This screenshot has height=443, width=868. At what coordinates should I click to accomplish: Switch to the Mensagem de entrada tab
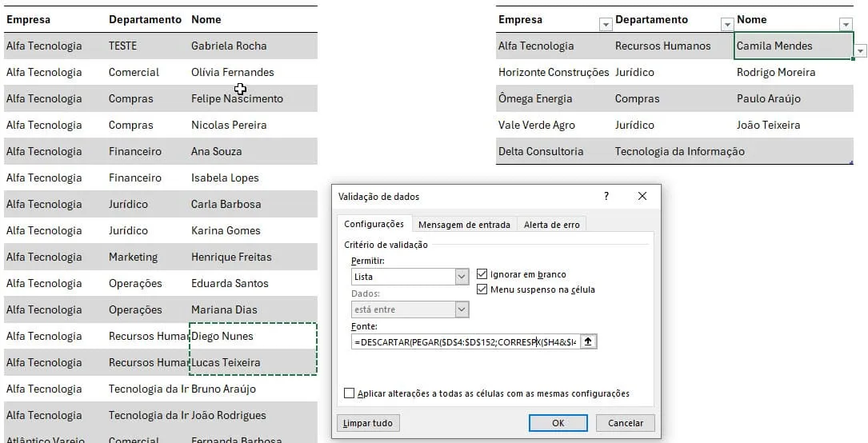[x=464, y=225]
